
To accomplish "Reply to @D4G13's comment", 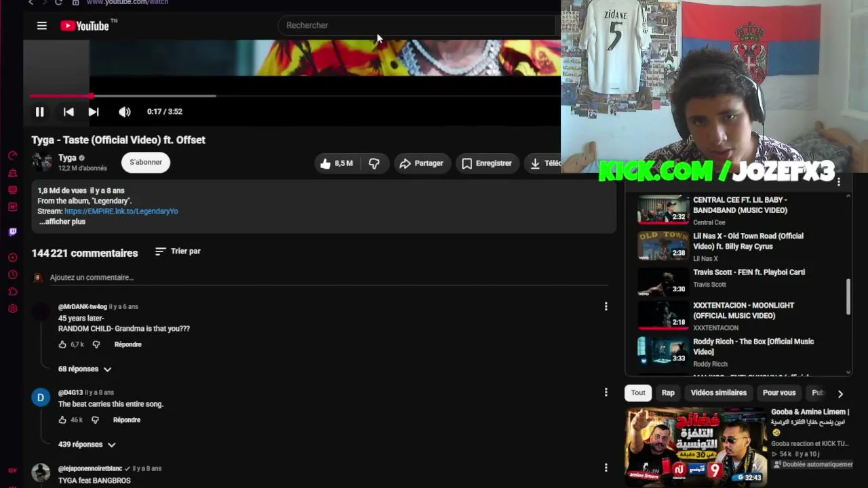I will [127, 420].
